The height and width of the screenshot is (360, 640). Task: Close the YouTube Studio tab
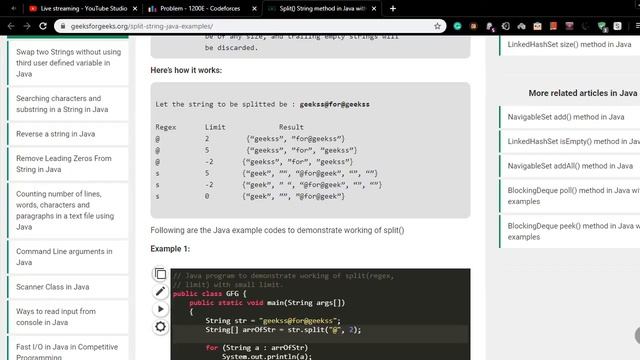coord(135,8)
